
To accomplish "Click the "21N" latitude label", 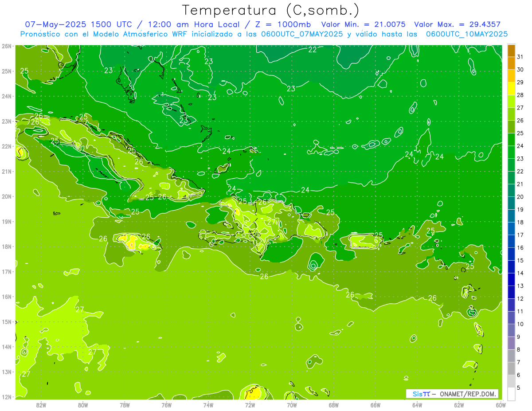I will pos(7,171).
